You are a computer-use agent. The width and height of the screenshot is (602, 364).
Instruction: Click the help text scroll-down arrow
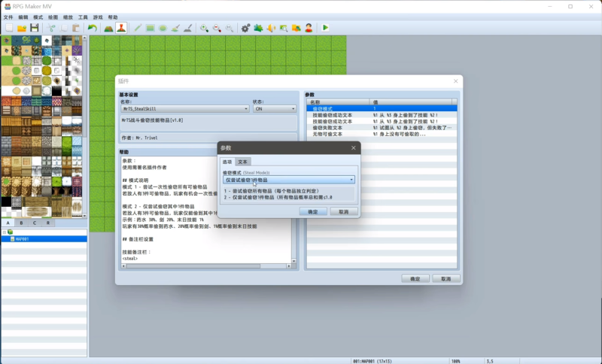[293, 261]
